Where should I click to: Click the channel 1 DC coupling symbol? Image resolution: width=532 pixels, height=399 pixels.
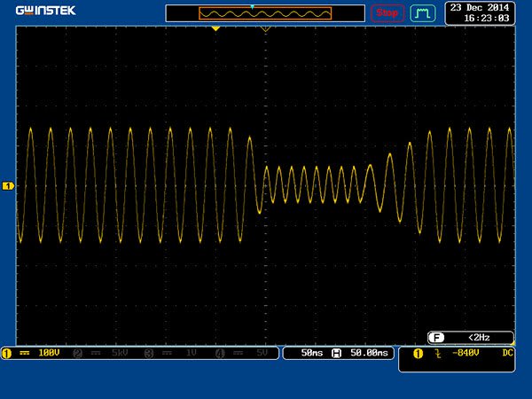tap(24, 353)
